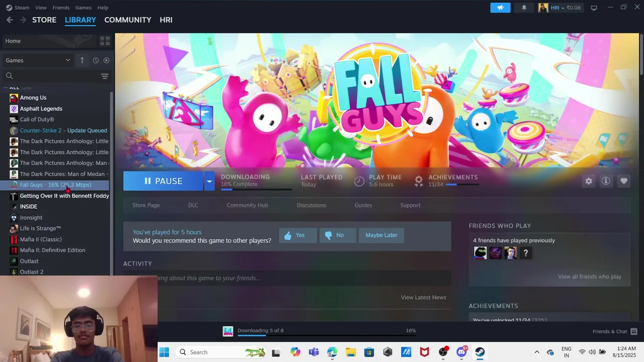Expand the Games category dropdown

tap(38, 60)
